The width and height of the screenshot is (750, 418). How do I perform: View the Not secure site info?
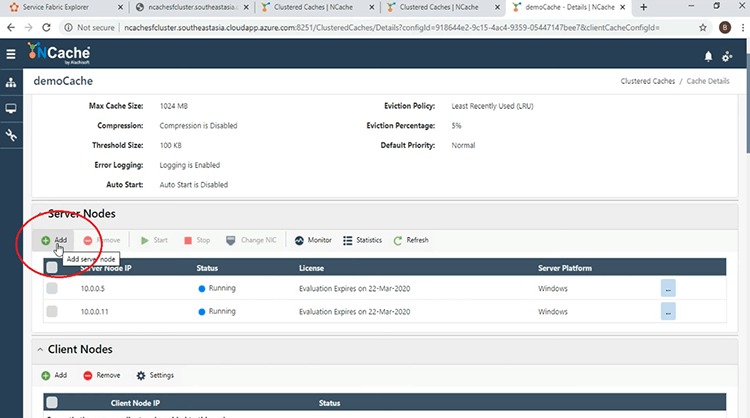(x=89, y=28)
